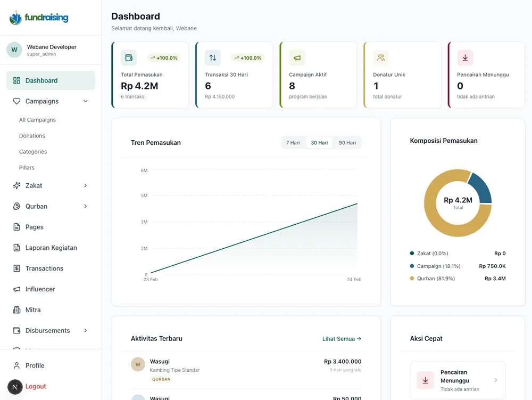Select Donations from the sidebar
The image size is (532, 400).
33,135
